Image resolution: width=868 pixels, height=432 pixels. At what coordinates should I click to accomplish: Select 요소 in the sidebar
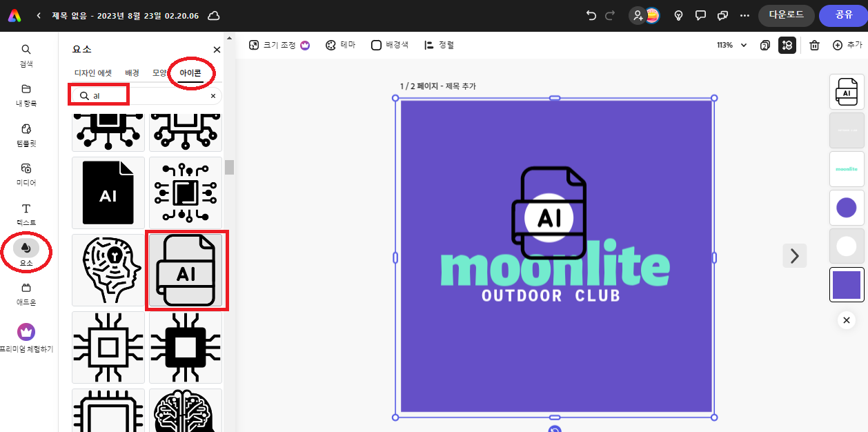coord(26,253)
